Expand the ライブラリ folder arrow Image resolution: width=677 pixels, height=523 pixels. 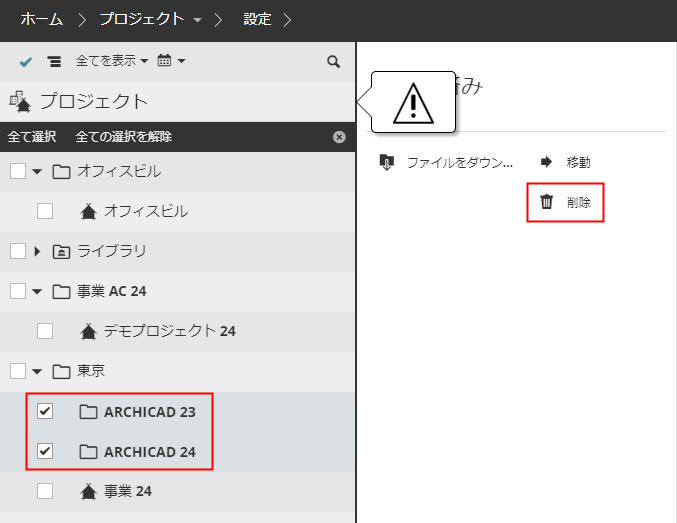pyautogui.click(x=37, y=251)
